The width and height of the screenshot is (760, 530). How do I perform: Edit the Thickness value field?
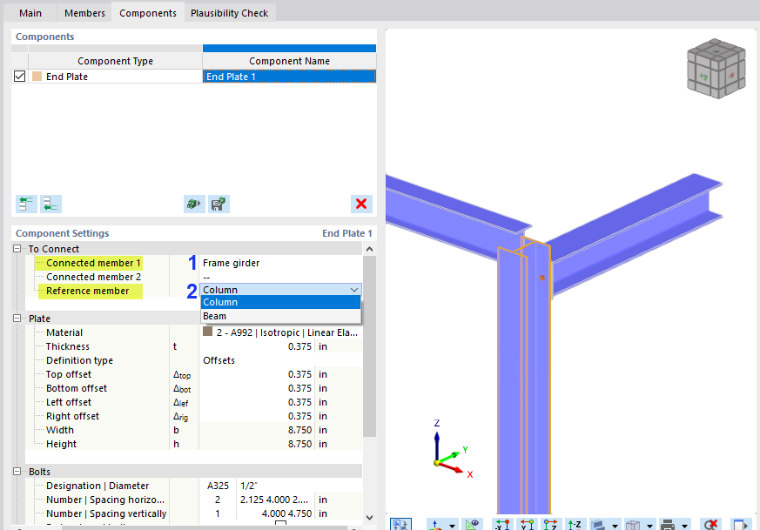[257, 346]
